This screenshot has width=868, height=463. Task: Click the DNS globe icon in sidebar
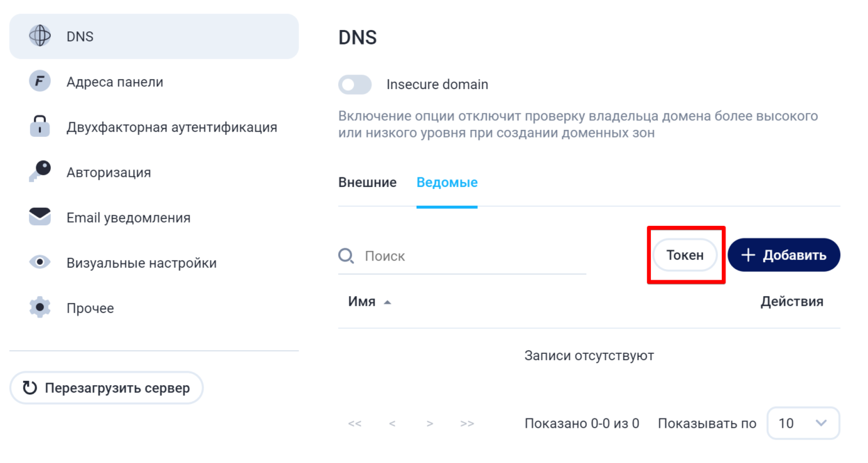pyautogui.click(x=40, y=36)
